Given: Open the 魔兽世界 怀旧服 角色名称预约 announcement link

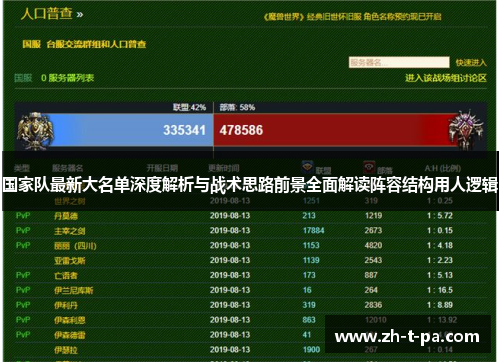Looking at the screenshot, I should [353, 17].
